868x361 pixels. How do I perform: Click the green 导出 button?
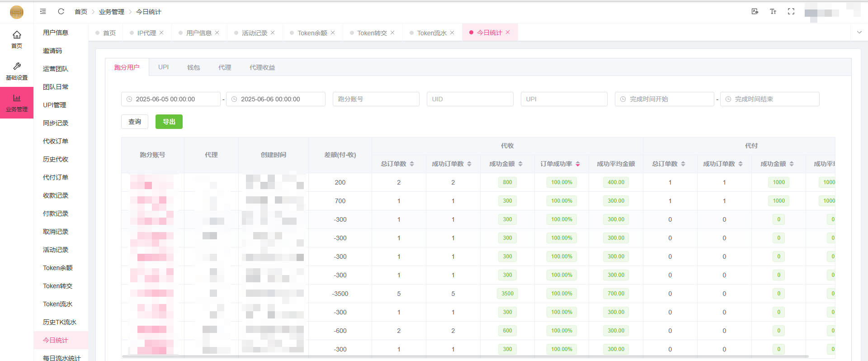169,122
